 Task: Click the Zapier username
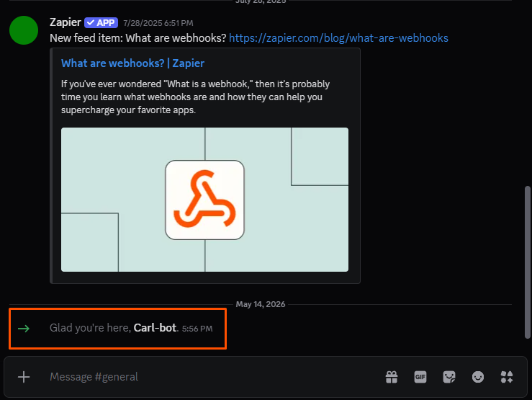coord(65,22)
